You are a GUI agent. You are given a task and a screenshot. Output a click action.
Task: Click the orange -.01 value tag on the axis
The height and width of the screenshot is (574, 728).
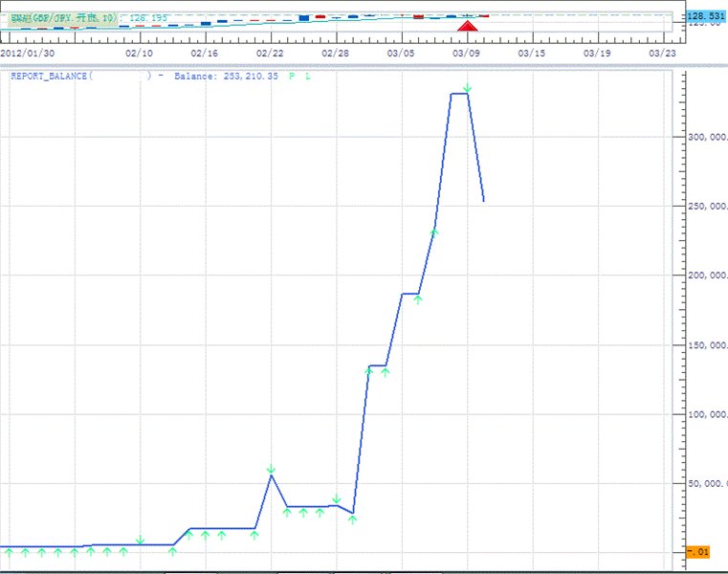pyautogui.click(x=697, y=552)
